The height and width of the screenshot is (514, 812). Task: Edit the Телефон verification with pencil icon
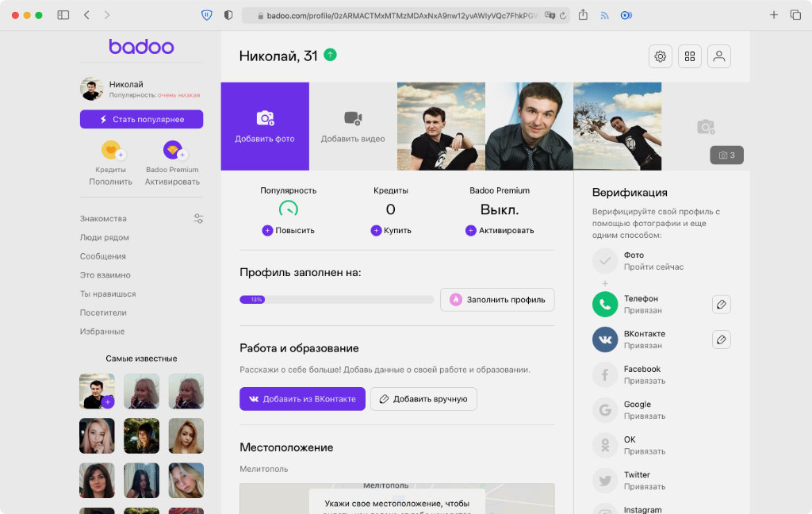pos(721,304)
